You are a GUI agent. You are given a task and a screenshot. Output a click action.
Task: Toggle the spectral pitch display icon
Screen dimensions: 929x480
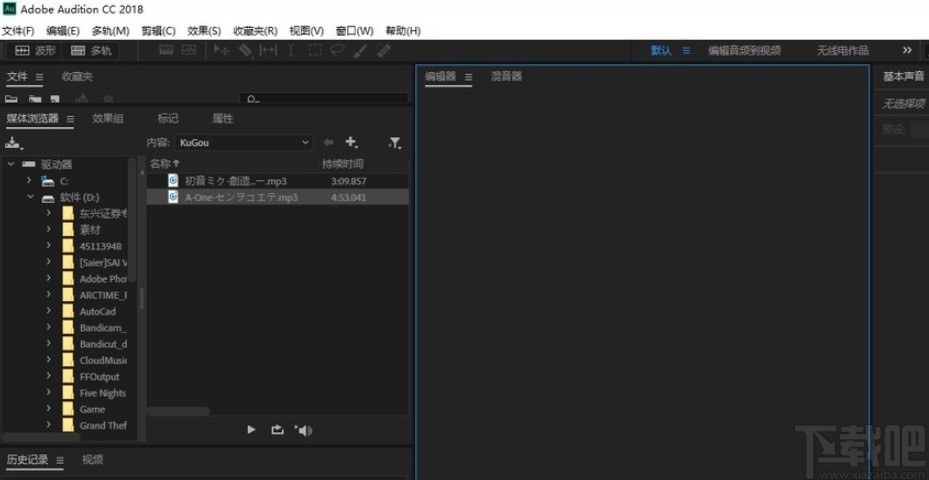click(188, 50)
